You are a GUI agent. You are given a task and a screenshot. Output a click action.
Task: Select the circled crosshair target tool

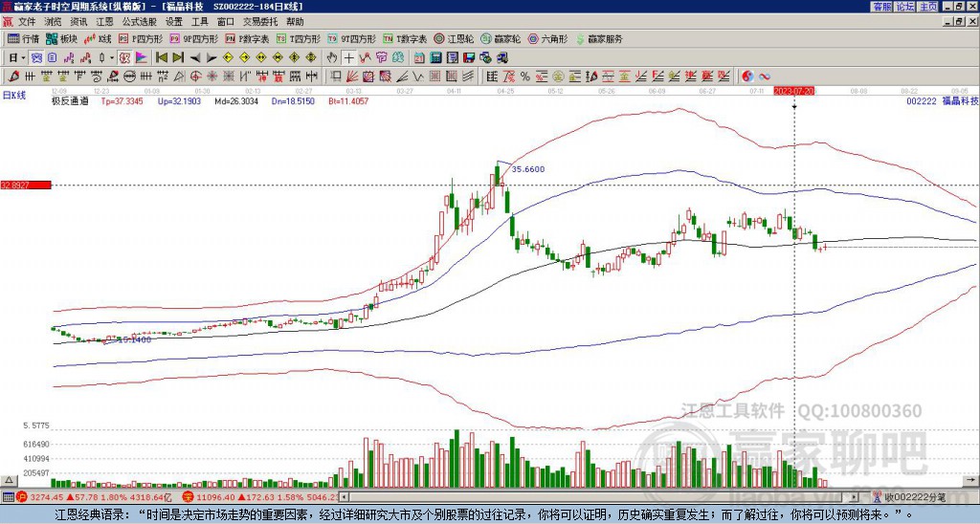[x=195, y=76]
